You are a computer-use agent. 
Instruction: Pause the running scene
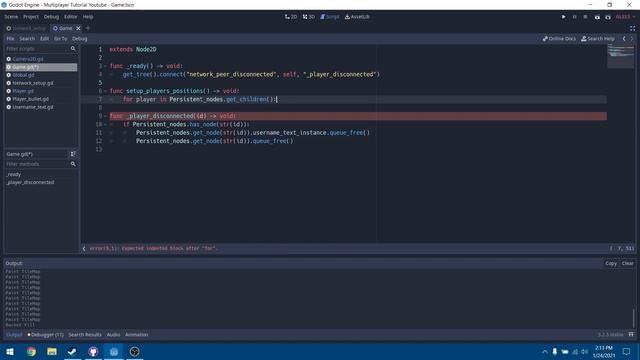click(574, 17)
